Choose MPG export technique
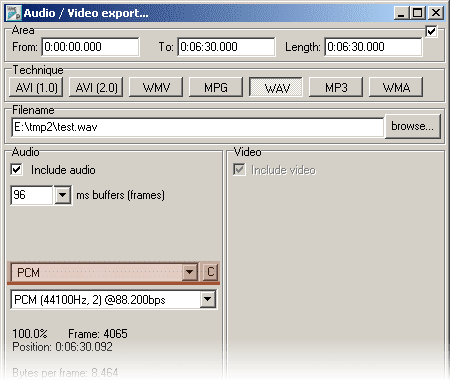Screen dimensions: 450x391 point(216,88)
